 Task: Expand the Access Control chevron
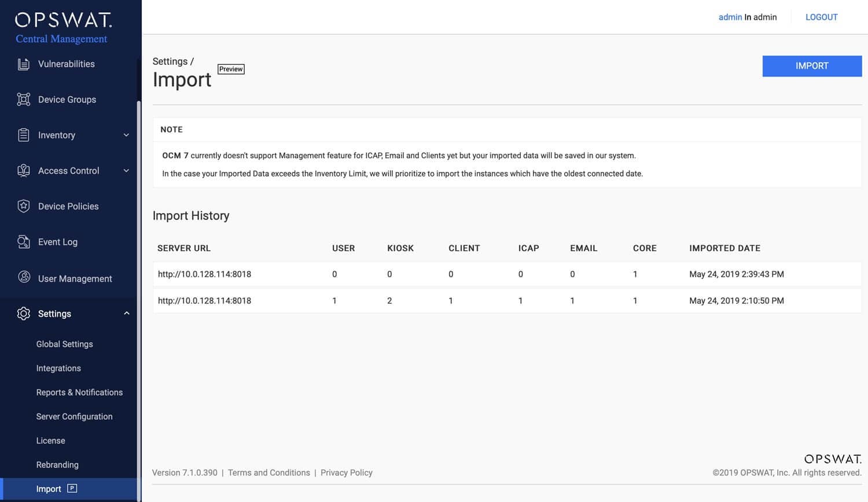126,171
